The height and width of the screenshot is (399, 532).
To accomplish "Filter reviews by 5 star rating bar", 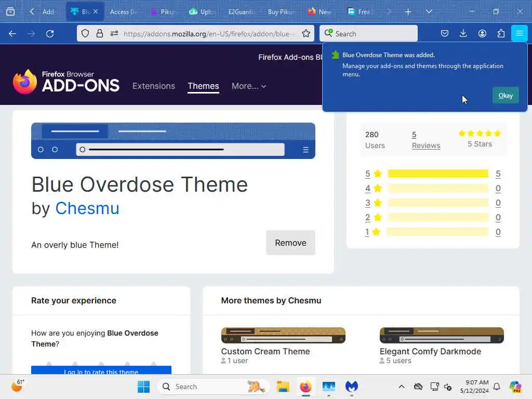I will pyautogui.click(x=438, y=174).
